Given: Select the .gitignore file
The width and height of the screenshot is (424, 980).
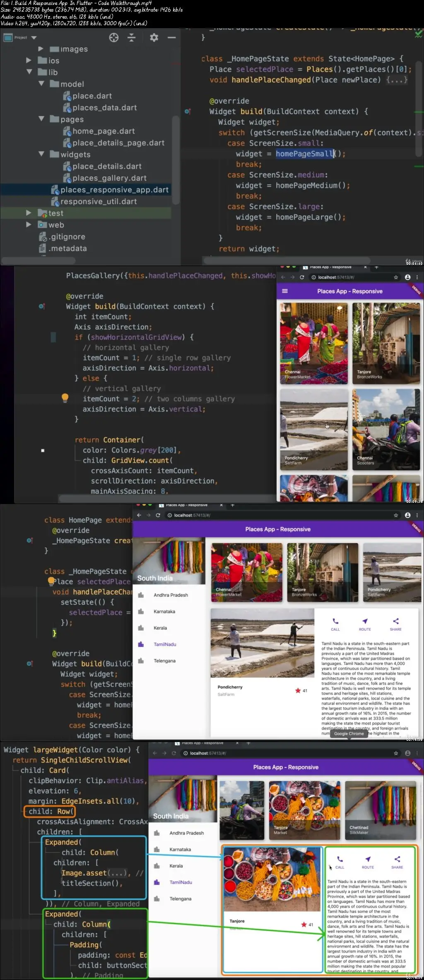Looking at the screenshot, I should pyautogui.click(x=62, y=237).
